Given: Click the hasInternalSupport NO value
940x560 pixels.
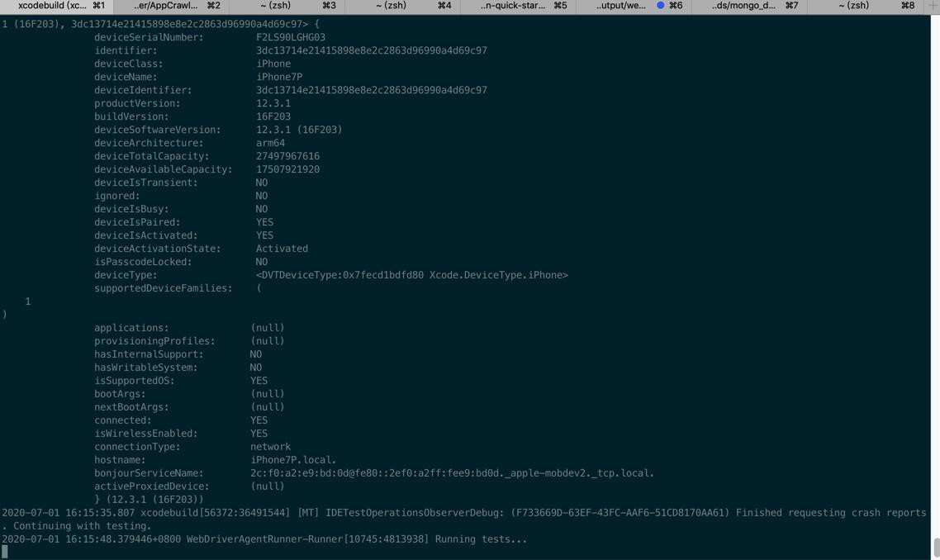Looking at the screenshot, I should pos(256,354).
